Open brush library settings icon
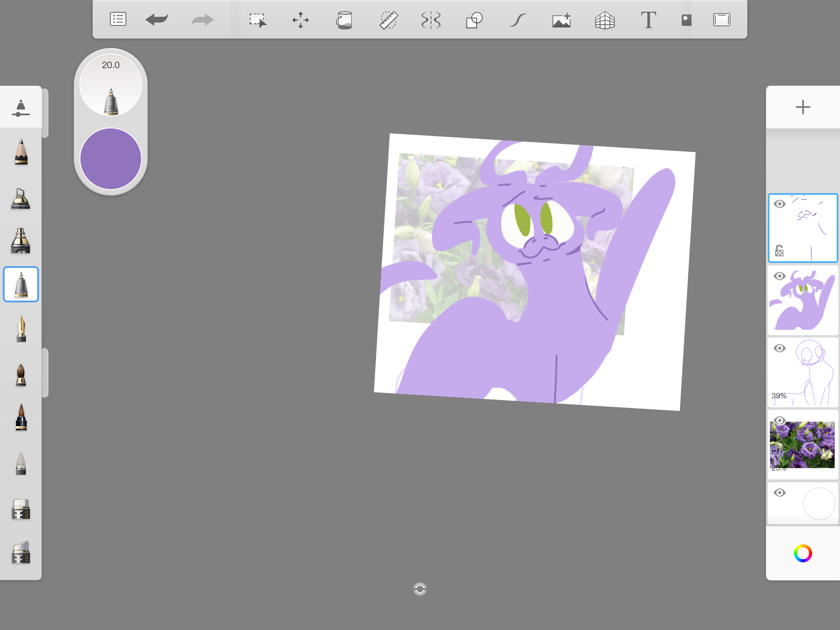This screenshot has width=840, height=630. 21,108
